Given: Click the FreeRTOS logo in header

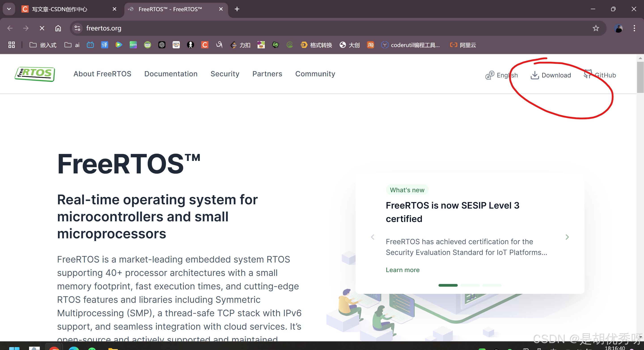Looking at the screenshot, I should pyautogui.click(x=35, y=74).
